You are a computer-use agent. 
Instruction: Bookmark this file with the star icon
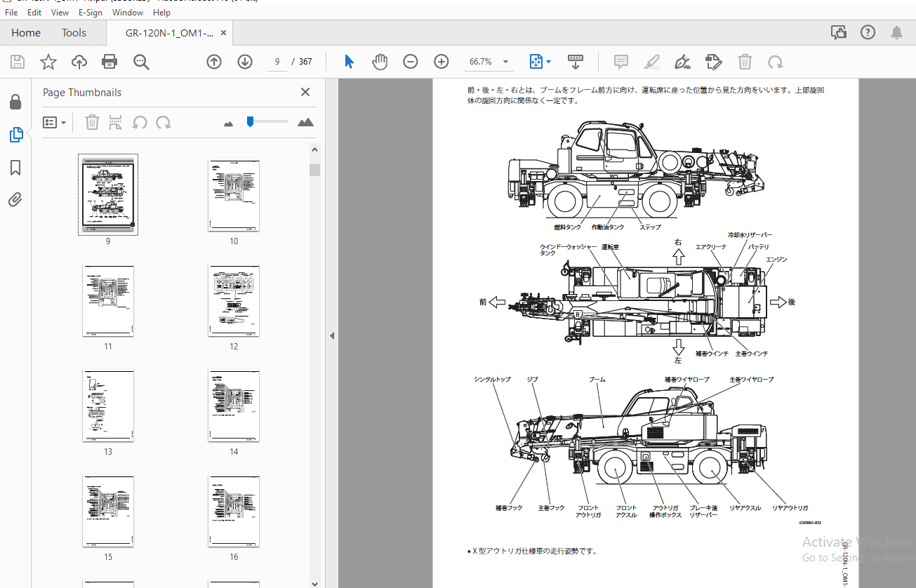(x=48, y=62)
